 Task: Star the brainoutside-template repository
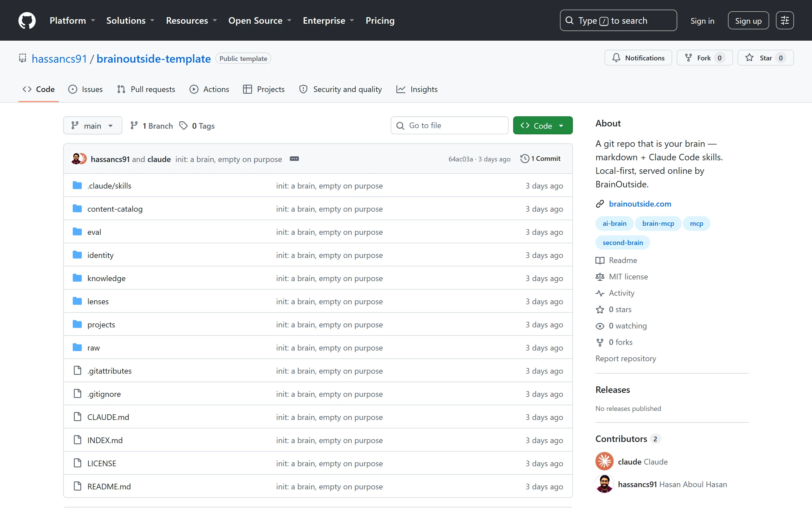[765, 58]
